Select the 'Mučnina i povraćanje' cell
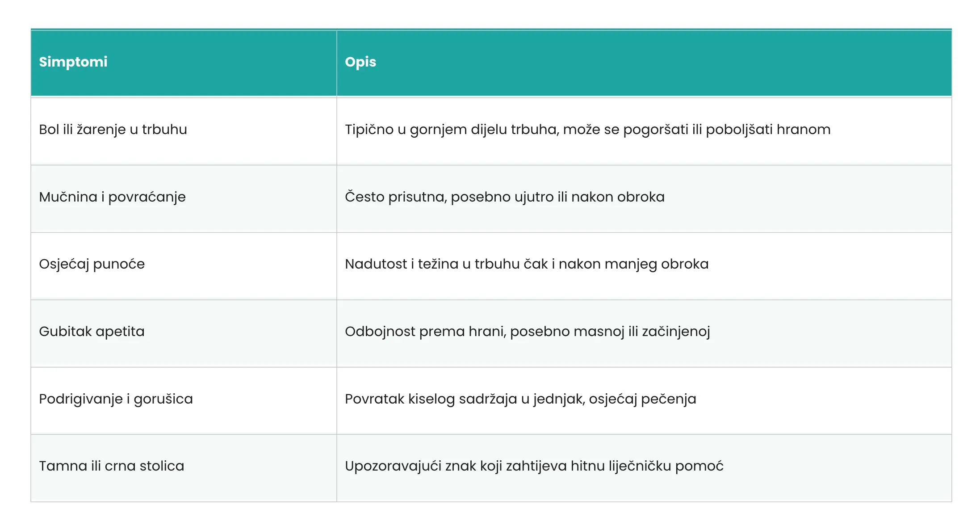The image size is (980, 530). [112, 197]
